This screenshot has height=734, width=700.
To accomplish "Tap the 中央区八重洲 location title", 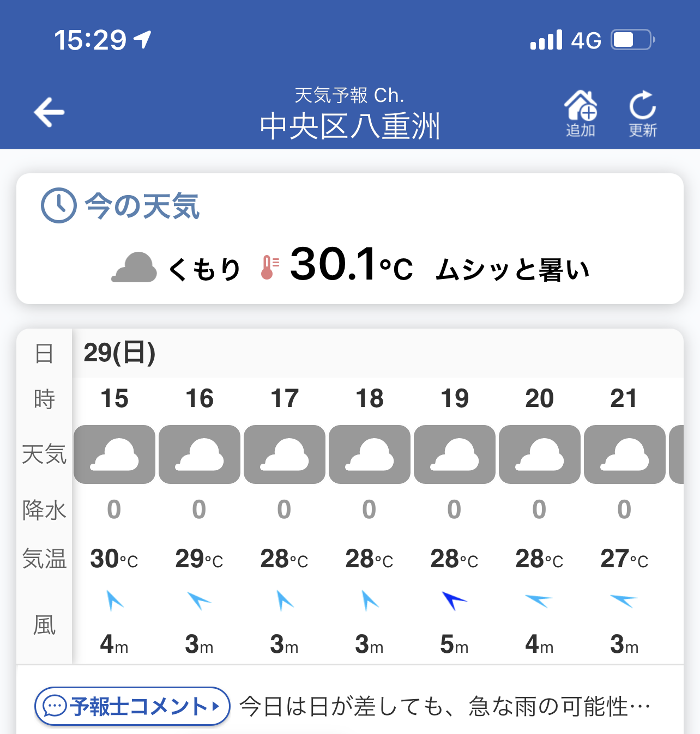I will coord(349,126).
